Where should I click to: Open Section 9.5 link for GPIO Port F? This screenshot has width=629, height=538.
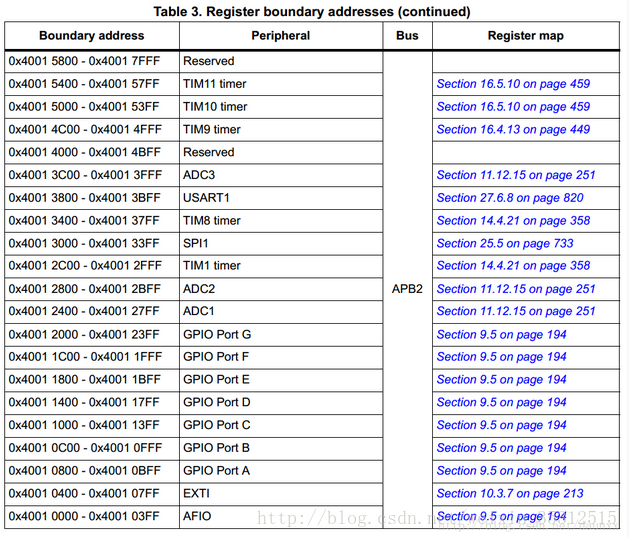point(501,357)
